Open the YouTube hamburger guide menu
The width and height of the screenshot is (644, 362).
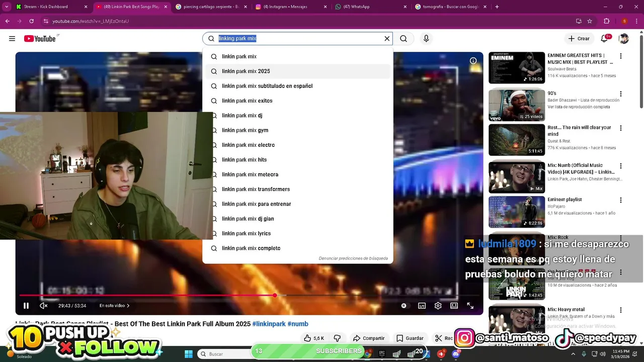12,39
